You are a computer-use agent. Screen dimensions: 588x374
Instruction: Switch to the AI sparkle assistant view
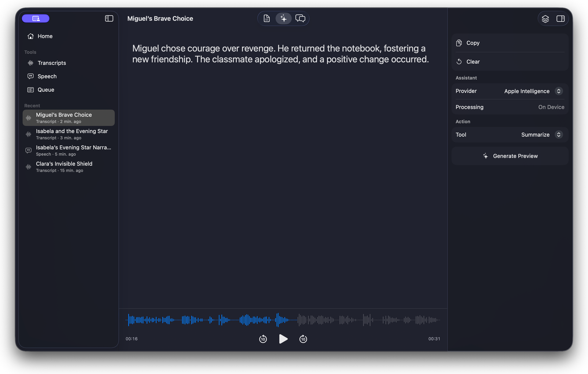point(283,18)
